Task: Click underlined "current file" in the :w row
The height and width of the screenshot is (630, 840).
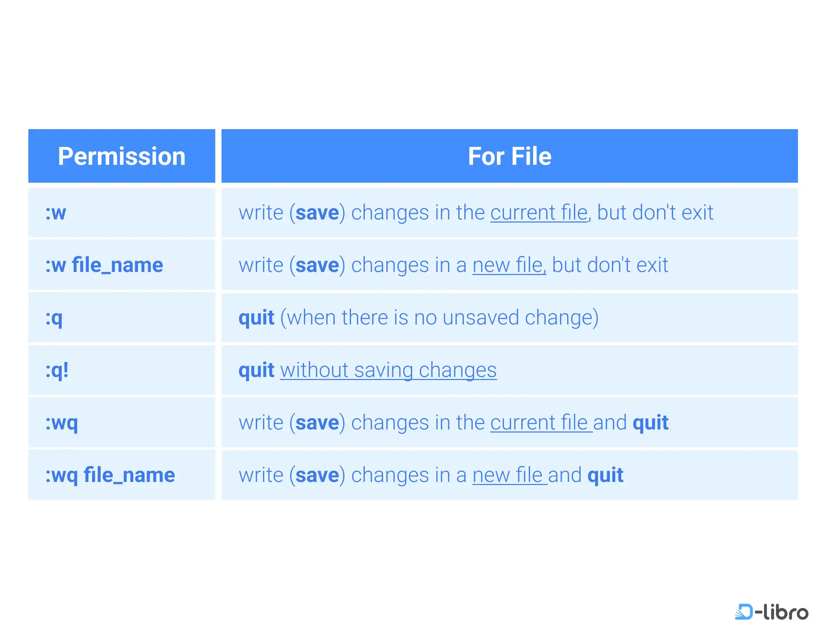Action: (539, 213)
